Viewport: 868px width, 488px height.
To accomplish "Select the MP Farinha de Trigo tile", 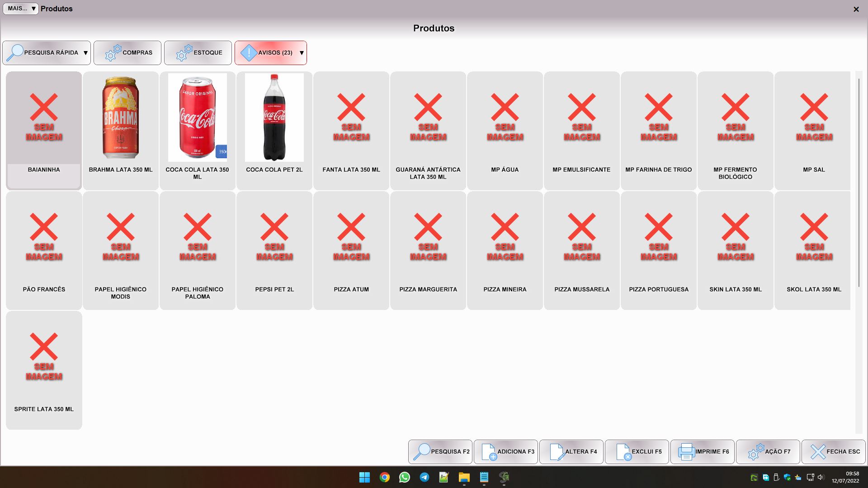I will click(659, 130).
